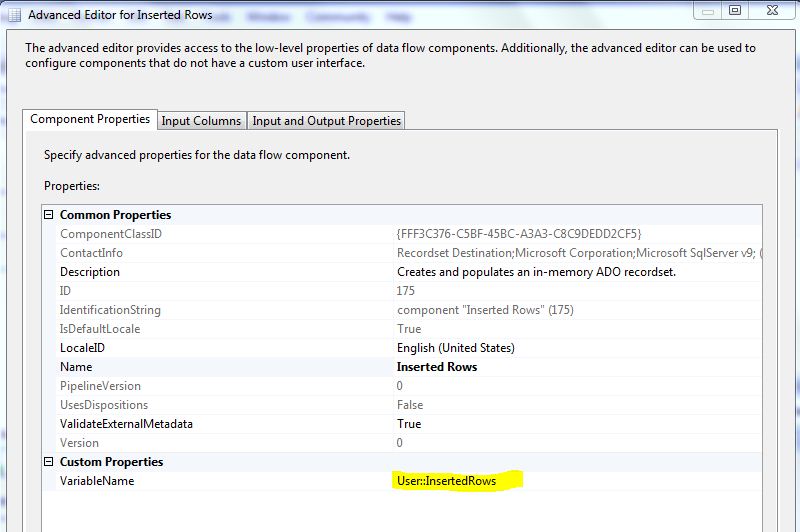Maximize the Advanced Editor window
800x532 pixels.
734,10
